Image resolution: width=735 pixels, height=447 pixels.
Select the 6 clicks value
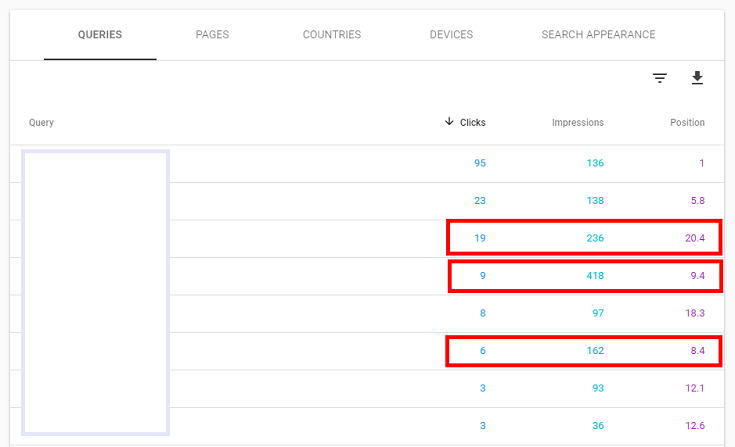click(x=482, y=350)
